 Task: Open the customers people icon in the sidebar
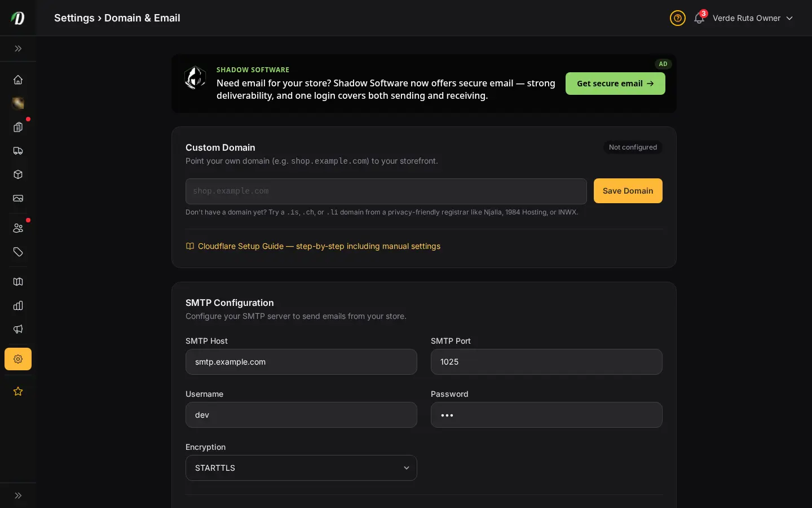point(18,228)
